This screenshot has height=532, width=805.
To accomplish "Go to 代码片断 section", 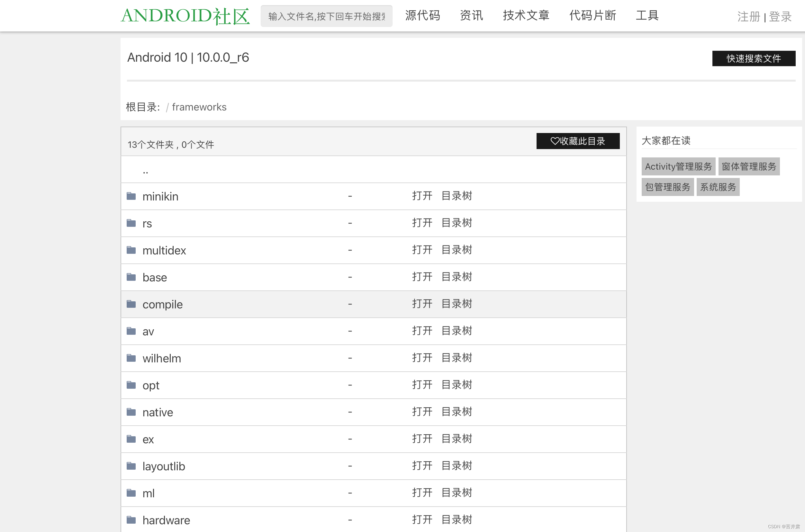I will click(x=592, y=15).
